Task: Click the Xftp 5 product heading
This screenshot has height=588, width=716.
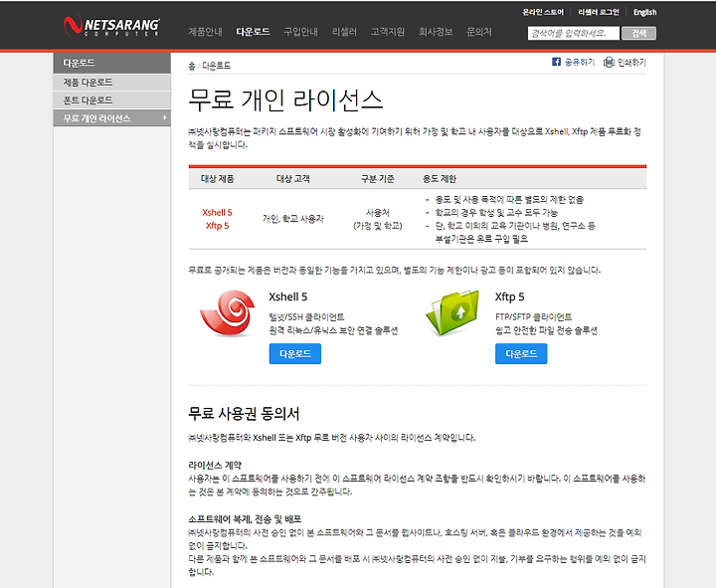Action: [509, 296]
